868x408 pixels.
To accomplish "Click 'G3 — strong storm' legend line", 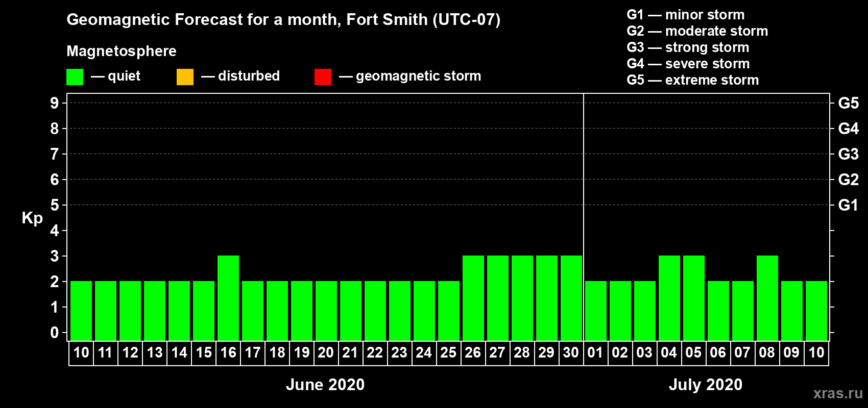I will tap(688, 47).
